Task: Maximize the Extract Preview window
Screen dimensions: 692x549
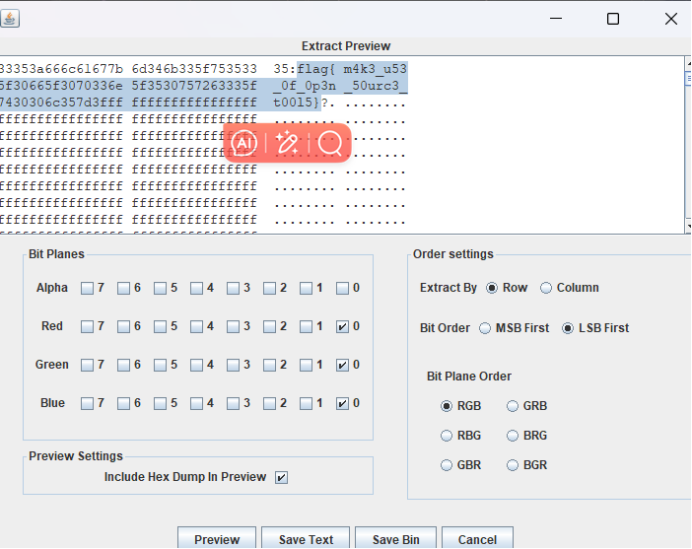Action: coord(613,19)
